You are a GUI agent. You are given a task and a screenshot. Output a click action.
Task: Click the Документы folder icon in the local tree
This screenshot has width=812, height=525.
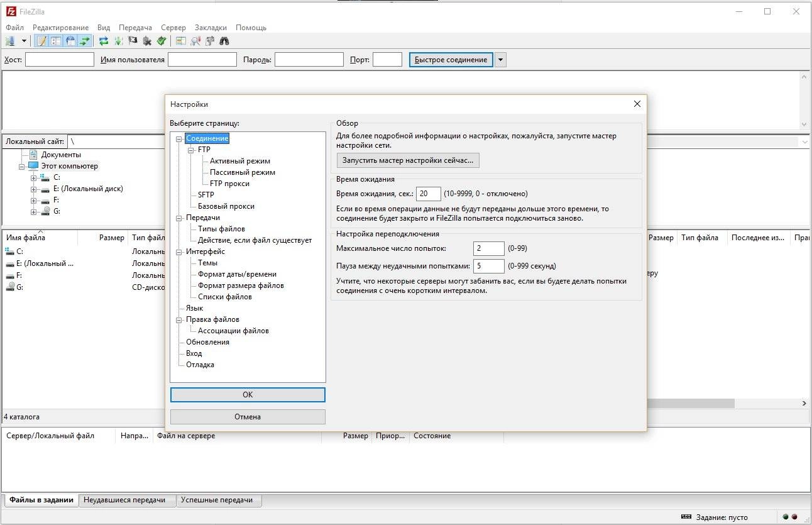coord(33,155)
